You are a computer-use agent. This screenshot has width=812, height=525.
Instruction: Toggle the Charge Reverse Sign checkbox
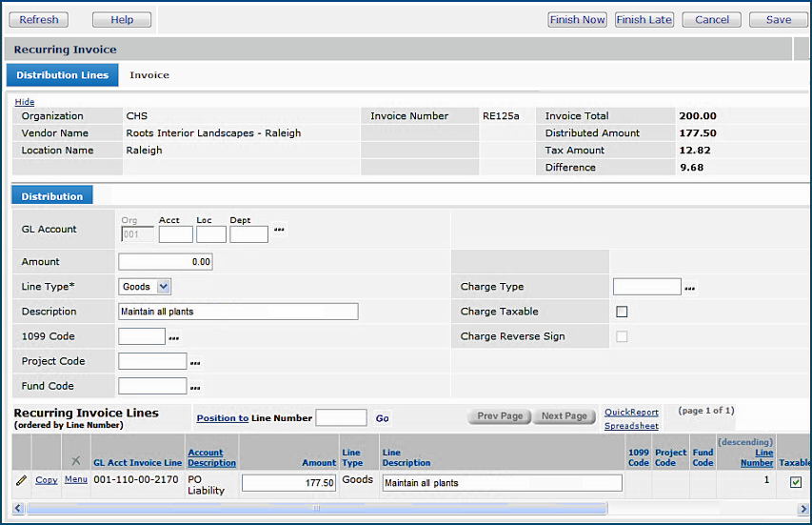point(622,336)
